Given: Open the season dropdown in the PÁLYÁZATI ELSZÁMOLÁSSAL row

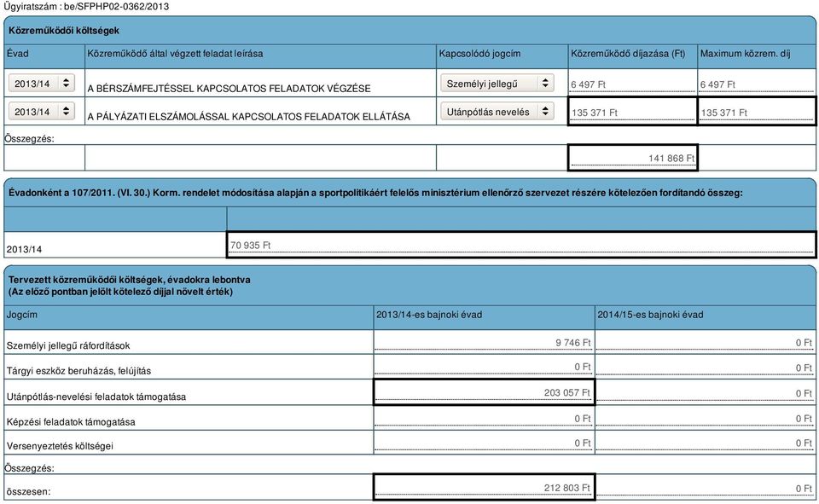Looking at the screenshot, I should (x=42, y=111).
